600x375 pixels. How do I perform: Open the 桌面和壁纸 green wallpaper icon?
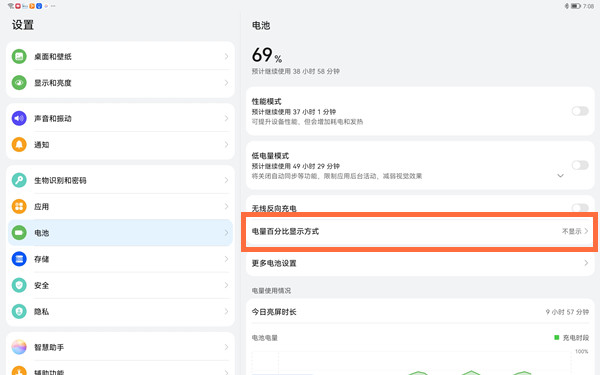coord(19,57)
